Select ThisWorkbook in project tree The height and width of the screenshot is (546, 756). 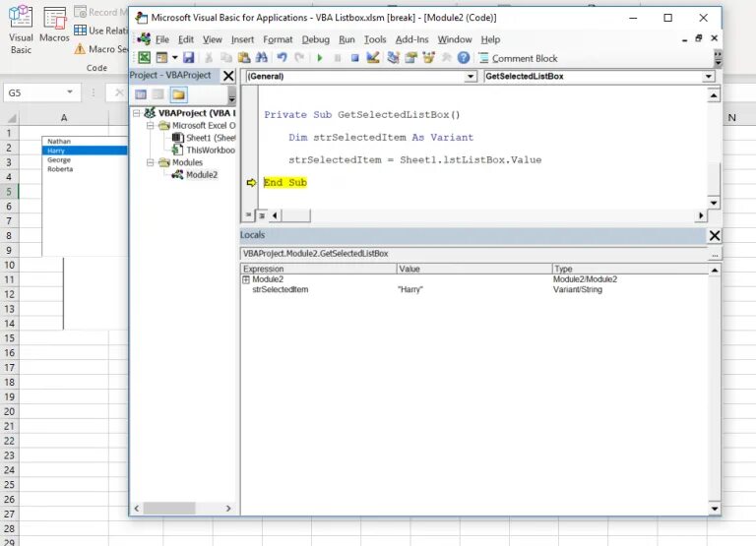pos(205,150)
